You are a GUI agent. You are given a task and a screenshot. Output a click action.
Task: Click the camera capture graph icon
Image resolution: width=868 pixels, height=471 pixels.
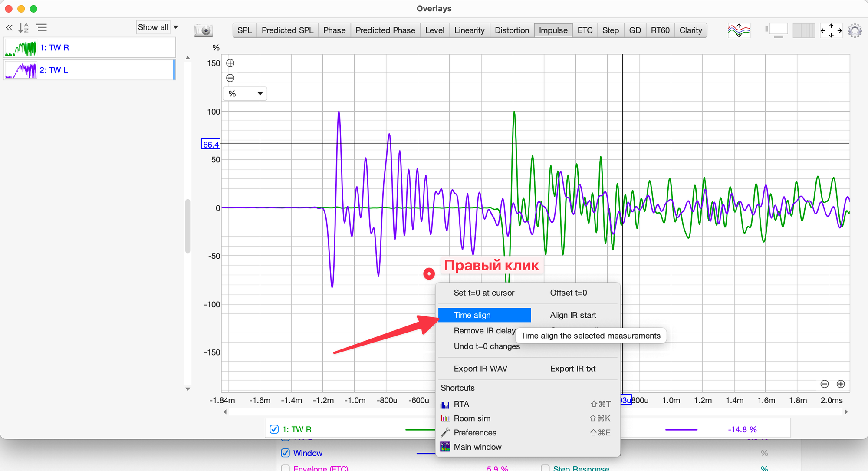pos(203,30)
